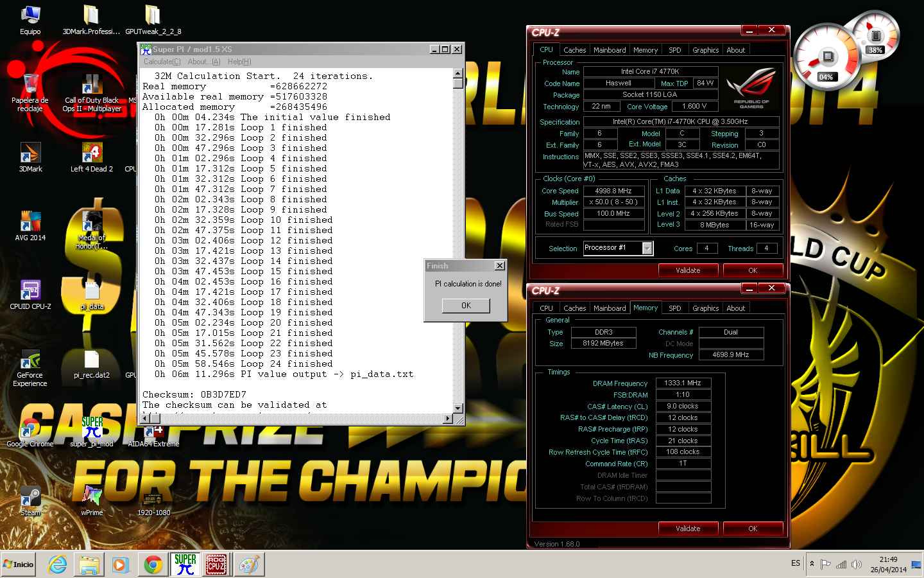924x578 pixels.
Task: Select the pi_rec.dat2 file
Action: 92,363
